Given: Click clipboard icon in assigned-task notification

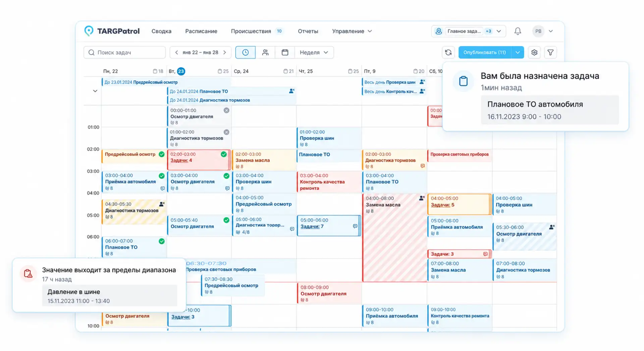Looking at the screenshot, I should click(463, 81).
